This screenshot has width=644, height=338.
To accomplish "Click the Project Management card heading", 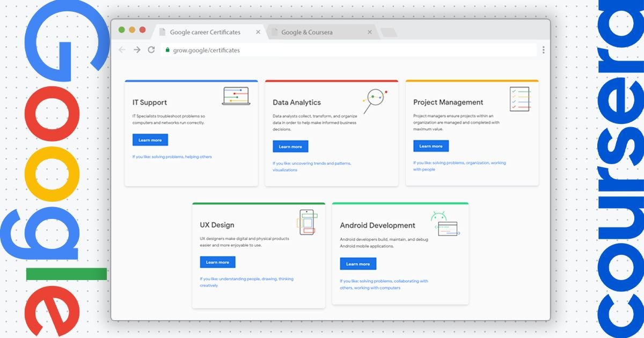I will click(x=448, y=102).
